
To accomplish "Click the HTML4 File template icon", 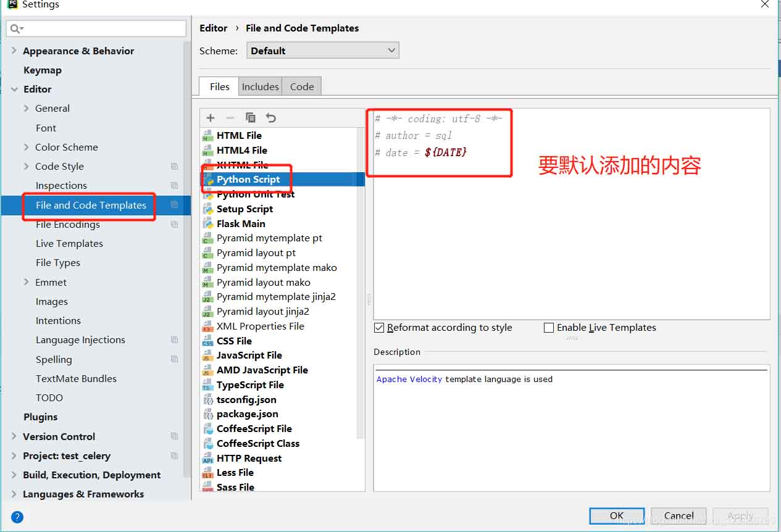I will (207, 151).
